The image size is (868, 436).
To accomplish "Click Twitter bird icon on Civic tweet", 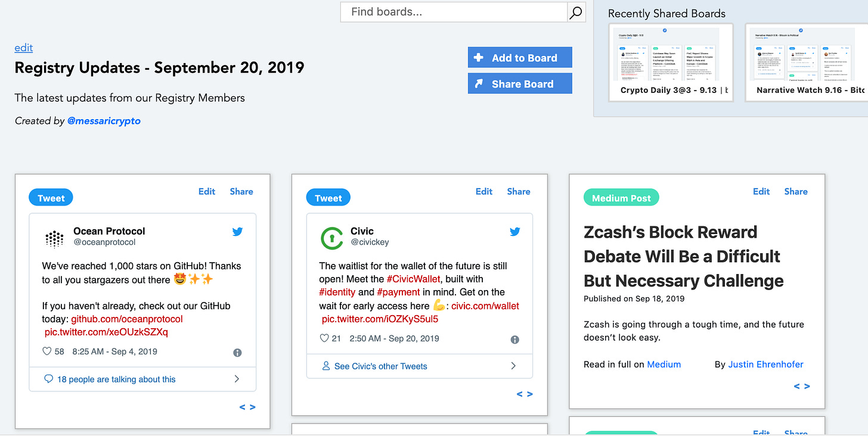I will pos(514,232).
